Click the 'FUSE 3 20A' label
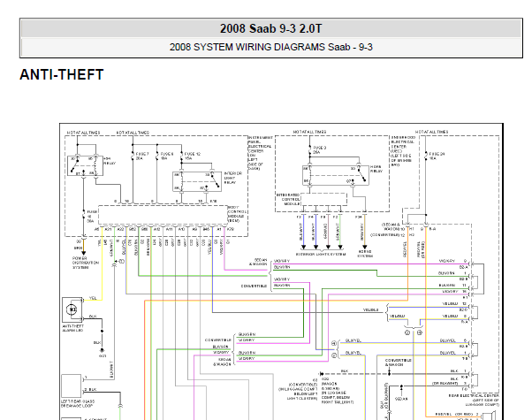The image size is (532, 420). [x=319, y=150]
